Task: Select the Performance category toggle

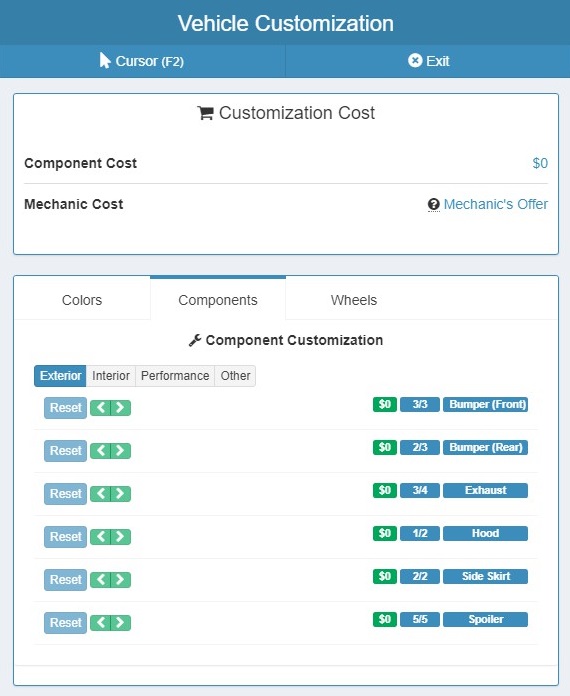Action: (x=175, y=376)
